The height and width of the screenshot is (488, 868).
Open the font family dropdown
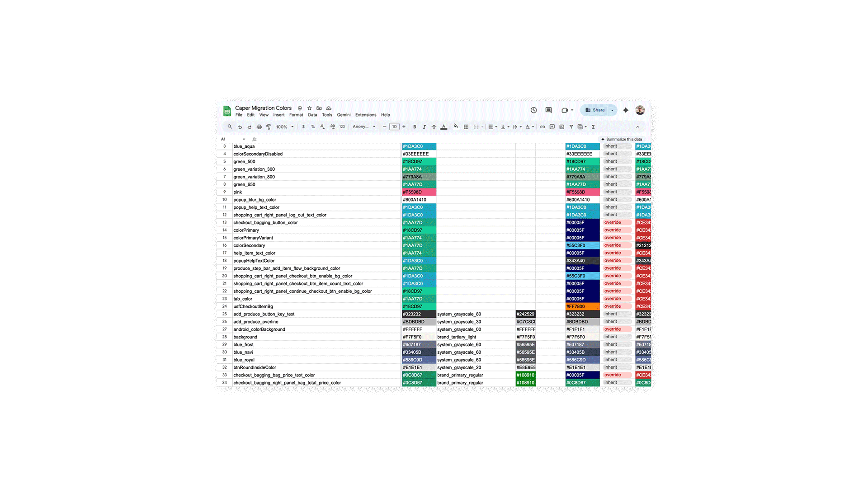pyautogui.click(x=364, y=127)
